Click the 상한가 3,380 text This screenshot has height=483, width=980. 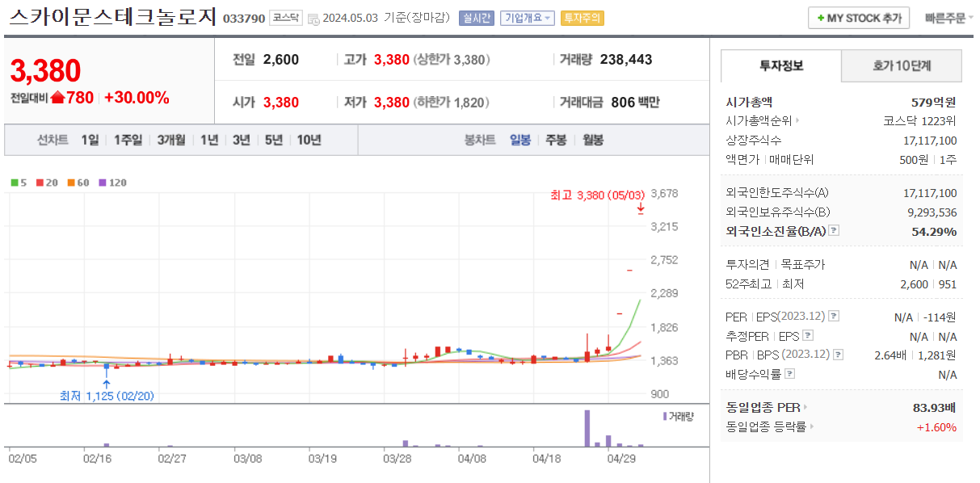pos(452,60)
